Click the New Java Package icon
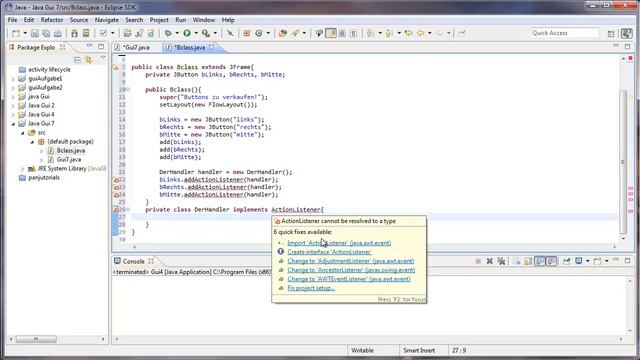The width and height of the screenshot is (640, 360). [x=247, y=33]
